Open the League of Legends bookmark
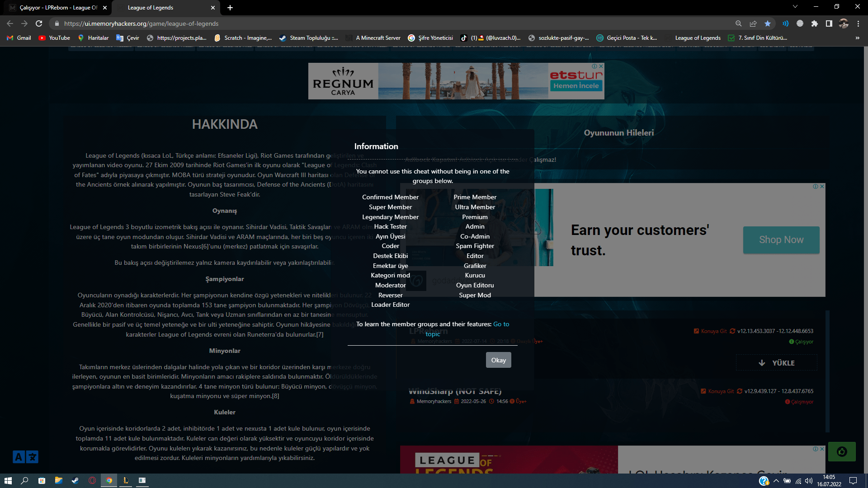 [693, 38]
